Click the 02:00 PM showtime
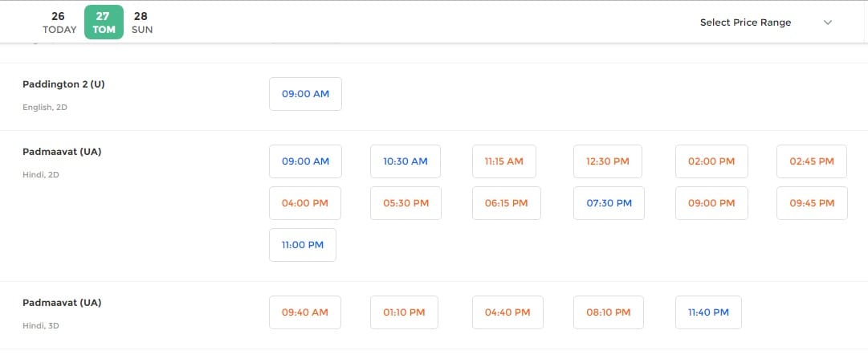The height and width of the screenshot is (359, 868). (x=711, y=161)
